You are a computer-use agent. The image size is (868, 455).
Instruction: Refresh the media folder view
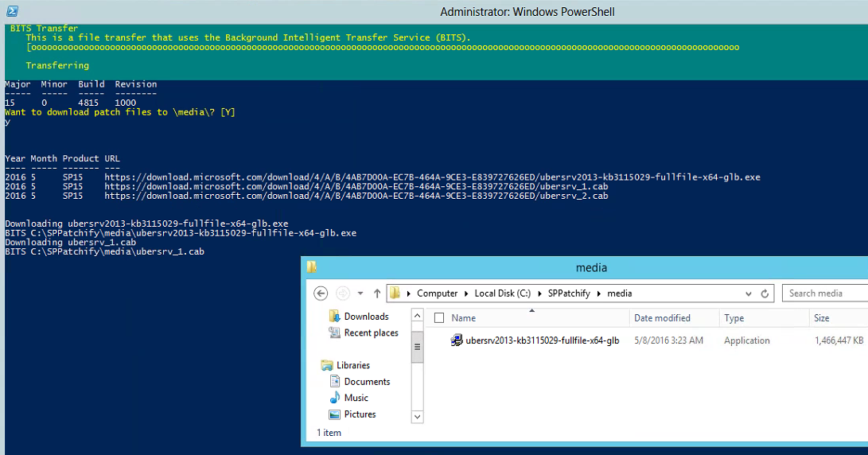pos(765,294)
